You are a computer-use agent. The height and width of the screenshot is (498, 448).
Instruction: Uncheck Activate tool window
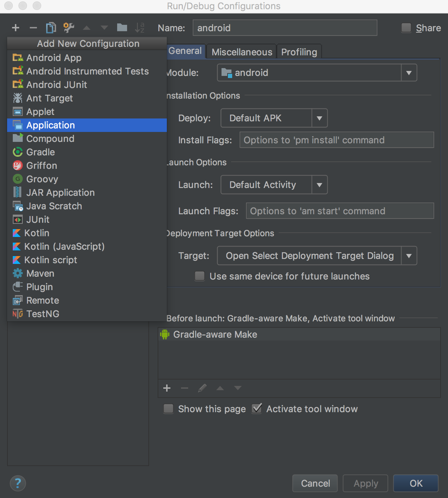pos(257,409)
